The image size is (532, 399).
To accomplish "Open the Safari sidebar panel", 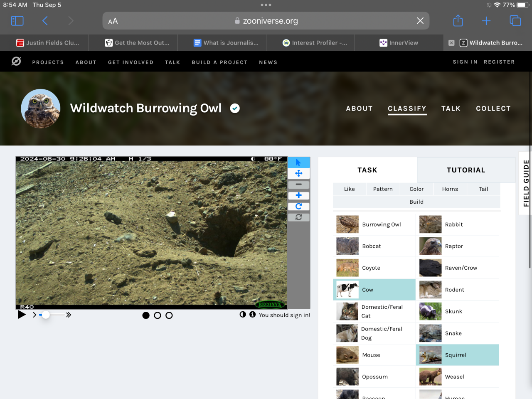I will point(17,21).
